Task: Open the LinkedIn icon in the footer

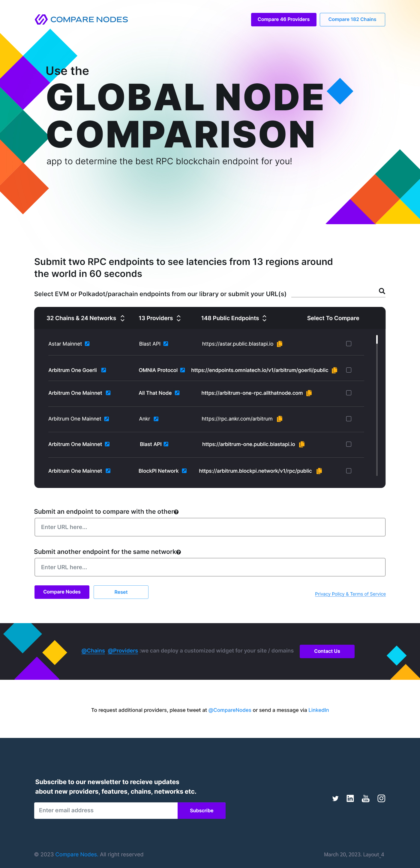Action: coord(350,798)
